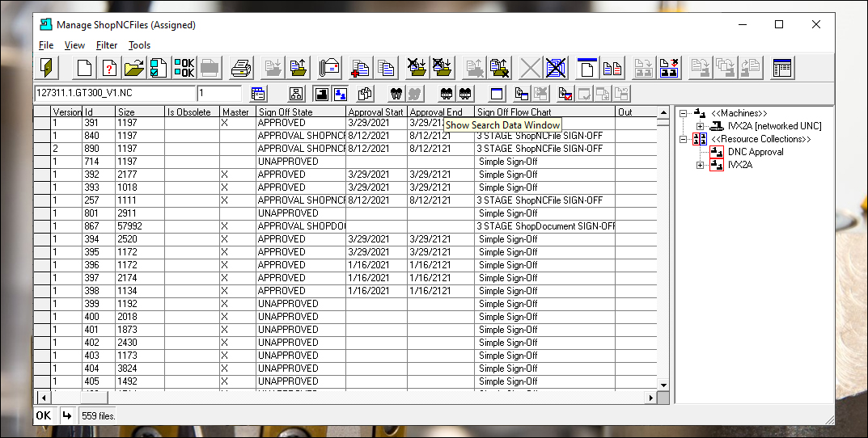Click the blue crossed-out documents icon
The width and height of the screenshot is (868, 438).
(x=555, y=68)
